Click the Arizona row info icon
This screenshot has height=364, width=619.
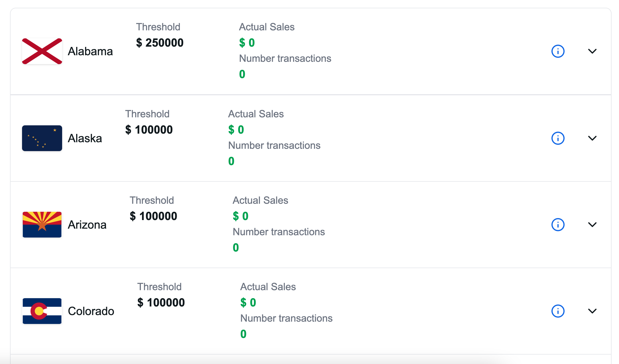[x=557, y=225]
